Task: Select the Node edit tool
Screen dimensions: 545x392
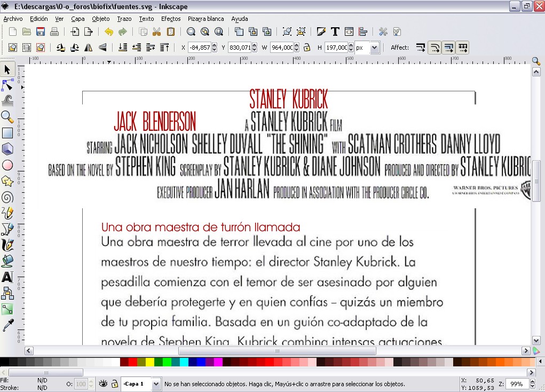Action: point(7,85)
